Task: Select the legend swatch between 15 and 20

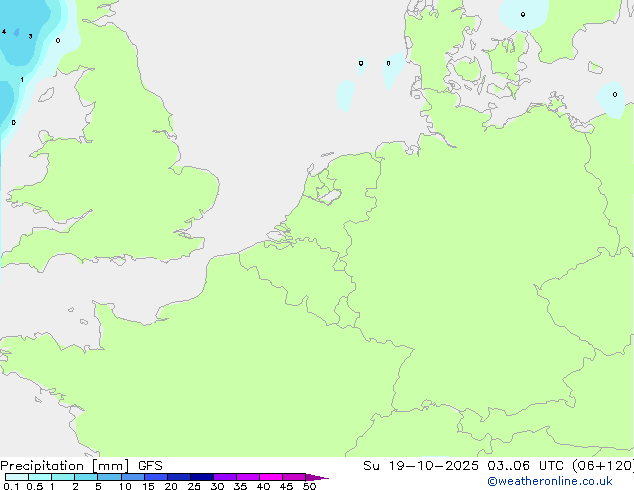Action: (156, 477)
